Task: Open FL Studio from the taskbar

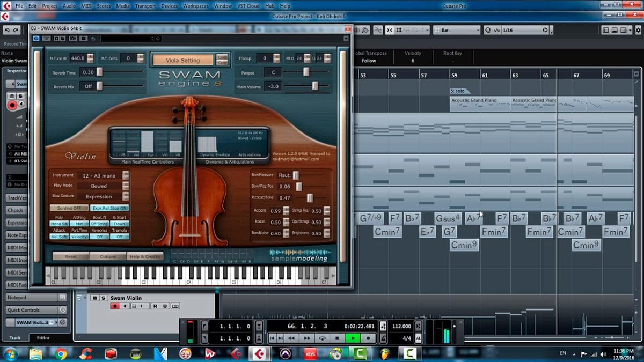Action: coord(385,354)
